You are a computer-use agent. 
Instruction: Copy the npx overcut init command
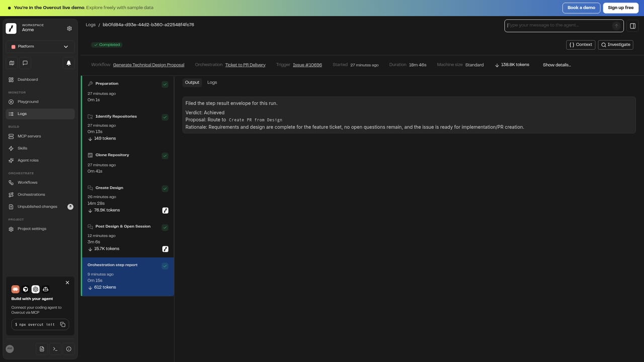coord(63,324)
